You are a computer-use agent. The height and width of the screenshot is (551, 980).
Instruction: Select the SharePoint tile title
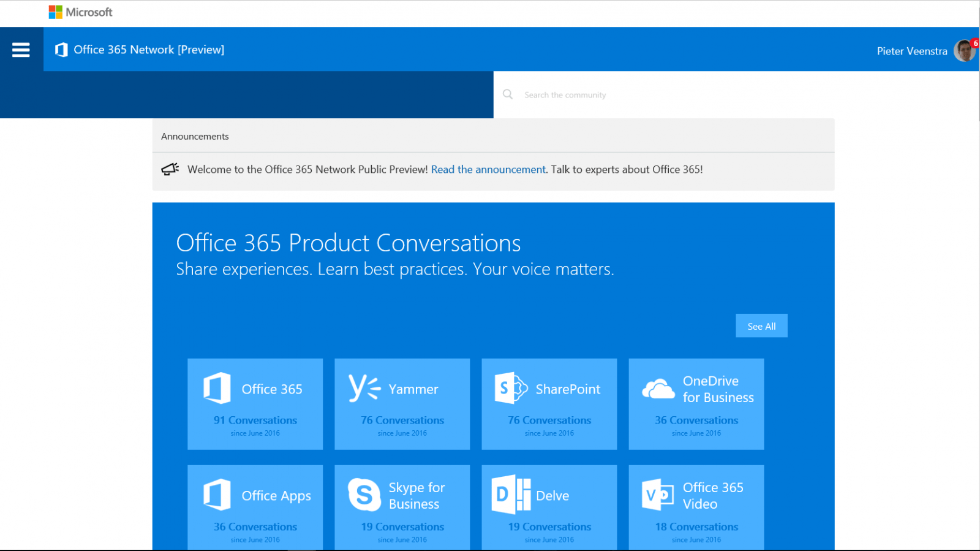point(568,389)
